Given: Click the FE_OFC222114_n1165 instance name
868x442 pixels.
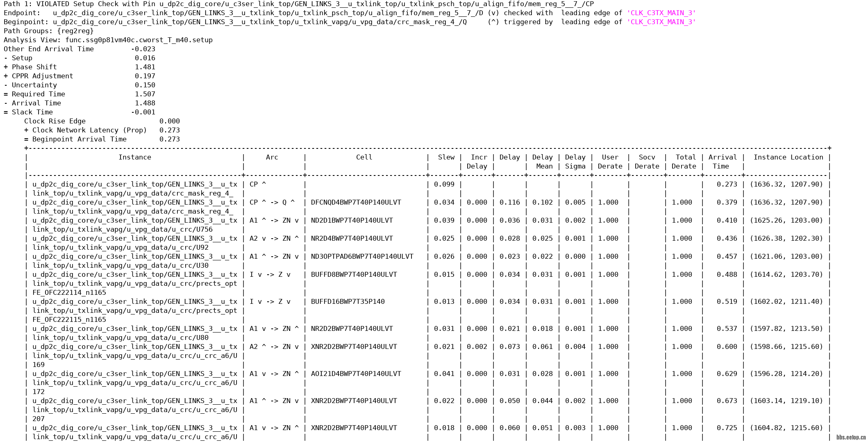Looking at the screenshot, I should (69, 293).
